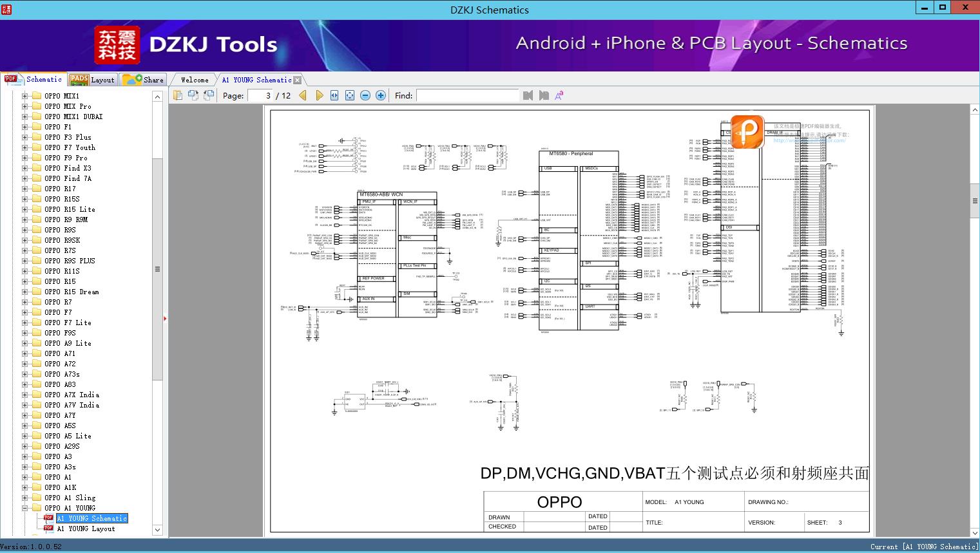
Task: Click the tree panel vertical scrollbar thumb
Action: pos(157,269)
